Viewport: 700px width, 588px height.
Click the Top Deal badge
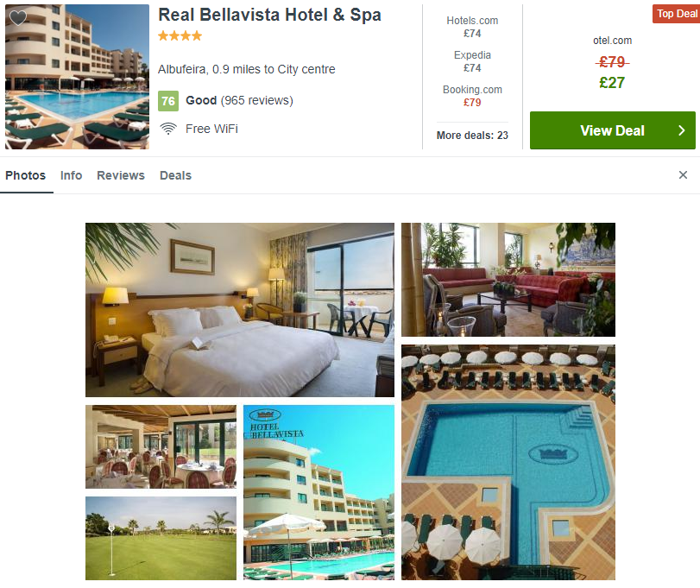point(676,14)
